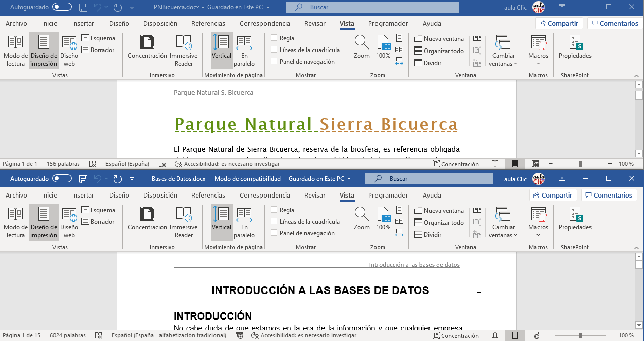Click Compartir button in the top window
644x341 pixels.
click(559, 24)
